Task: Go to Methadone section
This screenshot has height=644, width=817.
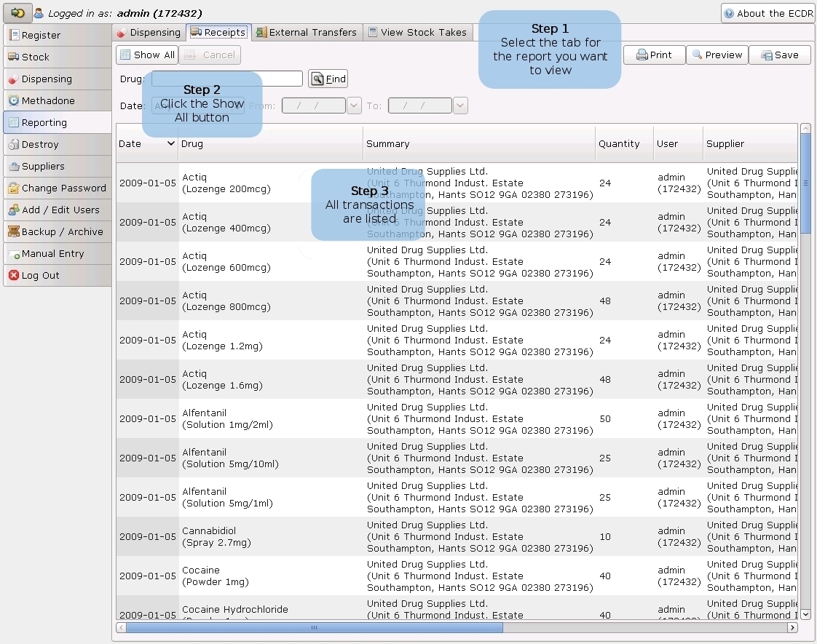Action: tap(57, 100)
